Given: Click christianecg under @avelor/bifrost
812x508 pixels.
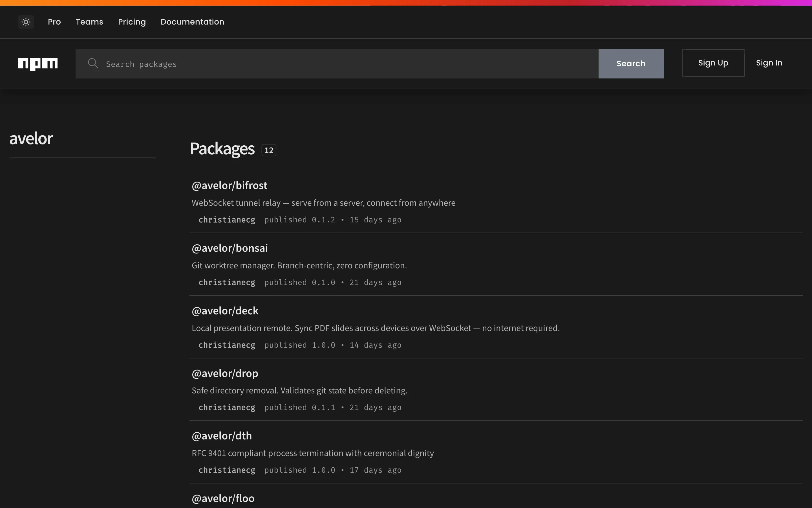Looking at the screenshot, I should [x=227, y=220].
